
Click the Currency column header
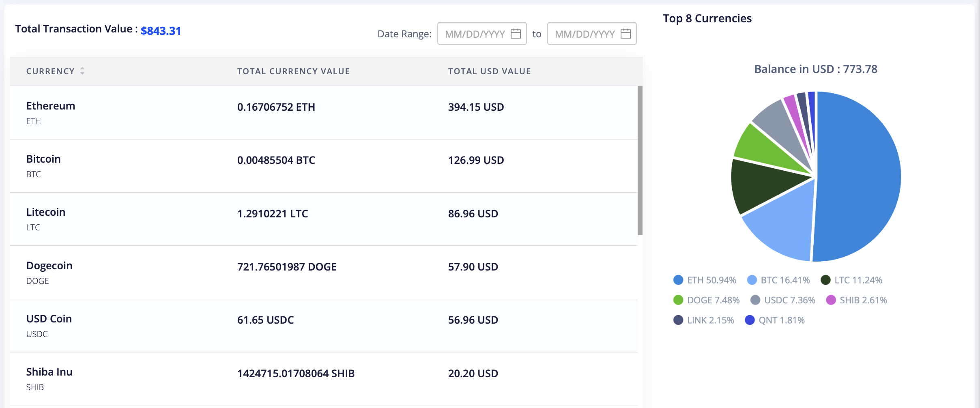50,71
